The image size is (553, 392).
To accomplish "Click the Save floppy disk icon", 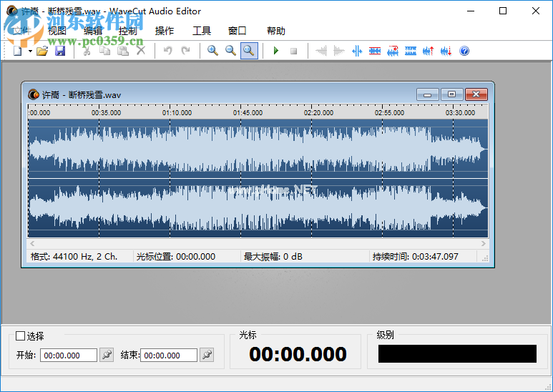I will 60,51.
